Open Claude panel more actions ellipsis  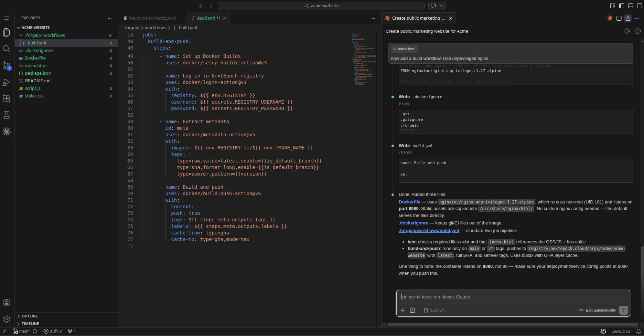(x=637, y=18)
